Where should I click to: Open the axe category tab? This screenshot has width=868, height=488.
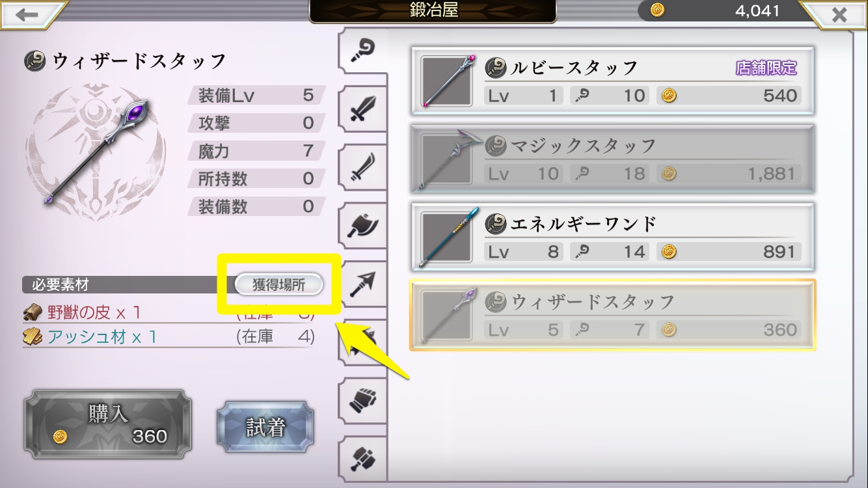[x=362, y=226]
